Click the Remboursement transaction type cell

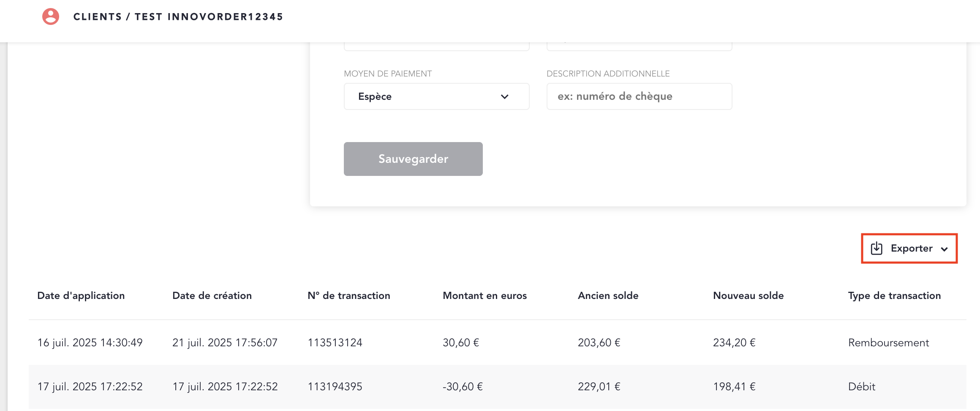(x=888, y=342)
